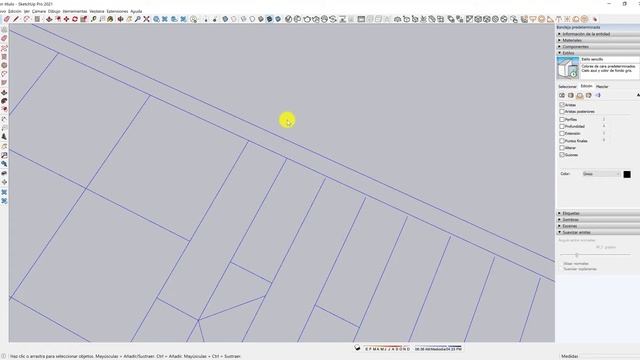Click the shadow time-of-day slider
This screenshot has width=640, height=360.
pos(438,348)
